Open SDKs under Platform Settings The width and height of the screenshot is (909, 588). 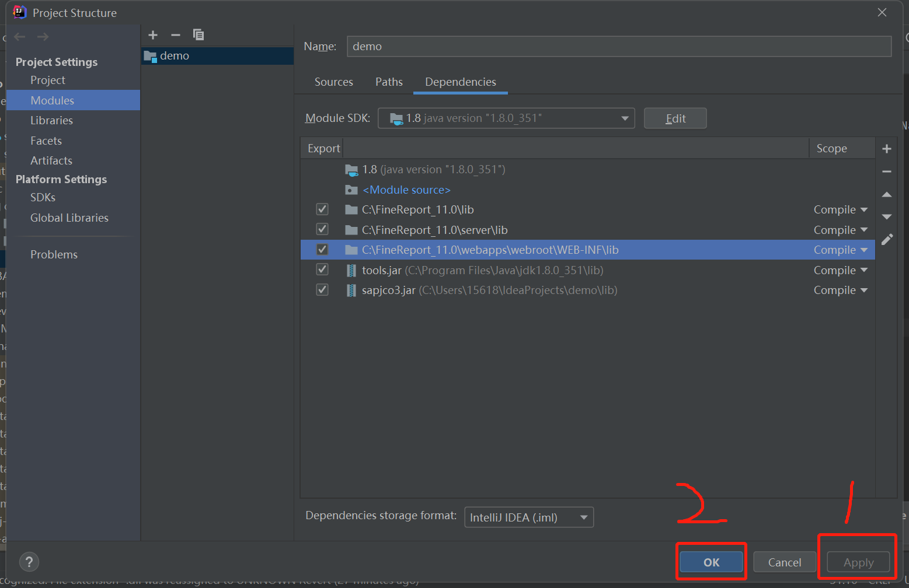point(43,198)
